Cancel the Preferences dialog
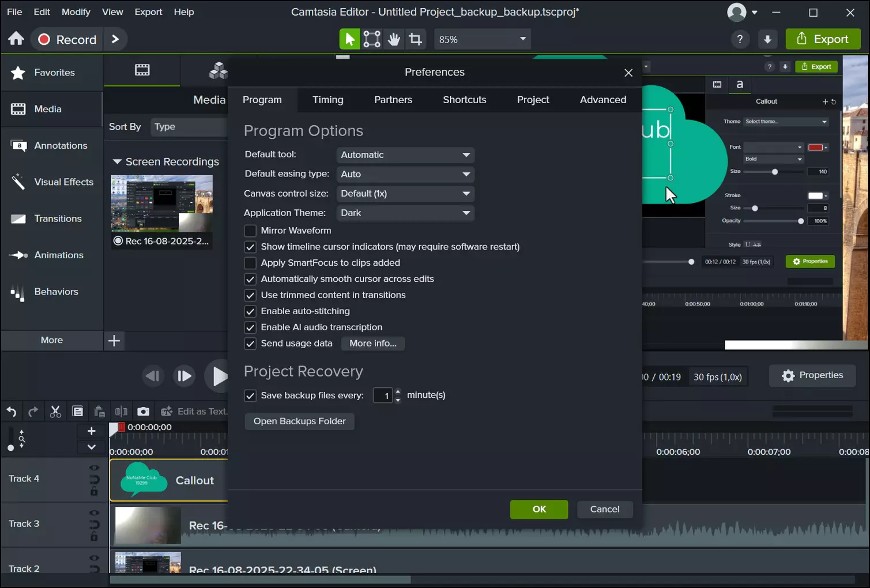The image size is (870, 588). click(605, 510)
